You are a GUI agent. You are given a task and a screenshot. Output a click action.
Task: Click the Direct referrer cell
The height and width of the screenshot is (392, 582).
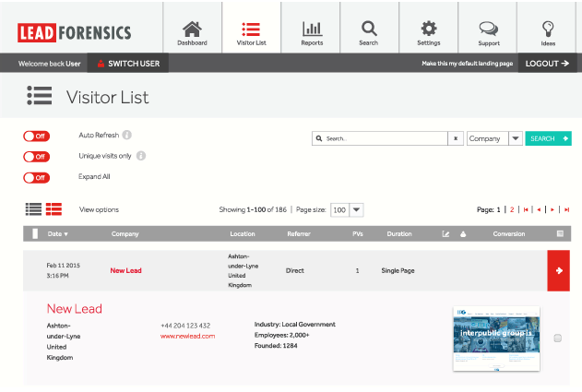click(295, 270)
